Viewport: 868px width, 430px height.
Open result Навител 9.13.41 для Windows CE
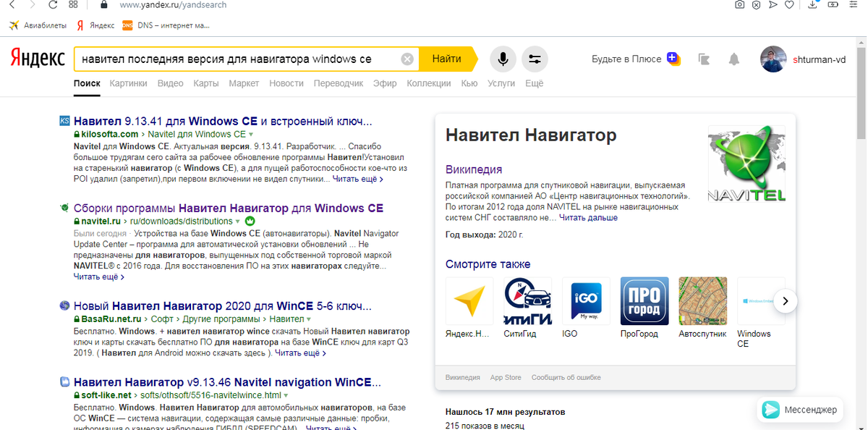tap(223, 121)
